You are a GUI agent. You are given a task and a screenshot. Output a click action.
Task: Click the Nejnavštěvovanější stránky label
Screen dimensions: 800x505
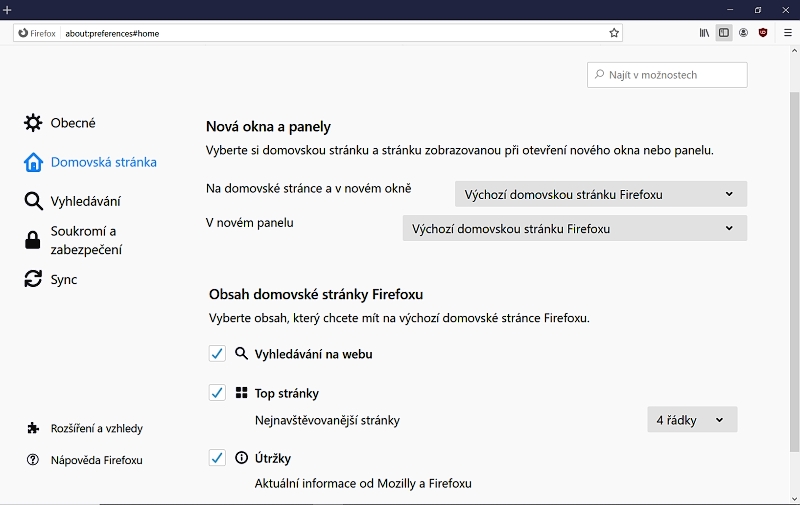tap(327, 420)
